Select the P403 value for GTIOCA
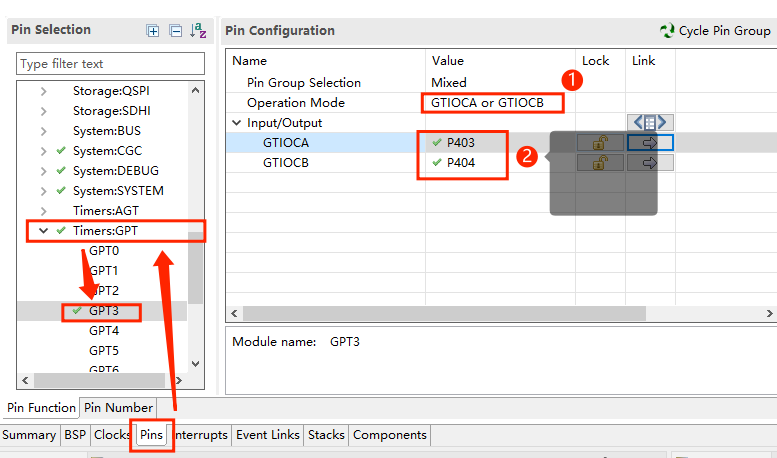The width and height of the screenshot is (777, 458). [461, 143]
